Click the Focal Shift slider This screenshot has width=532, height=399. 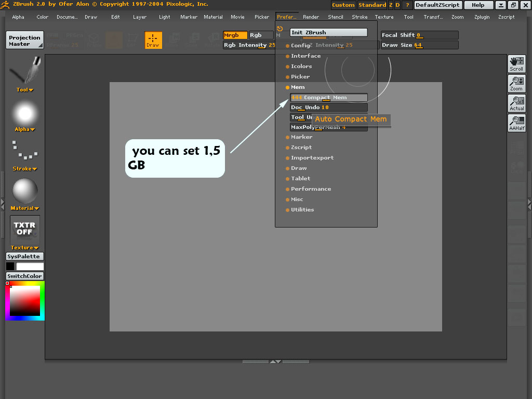click(x=420, y=35)
